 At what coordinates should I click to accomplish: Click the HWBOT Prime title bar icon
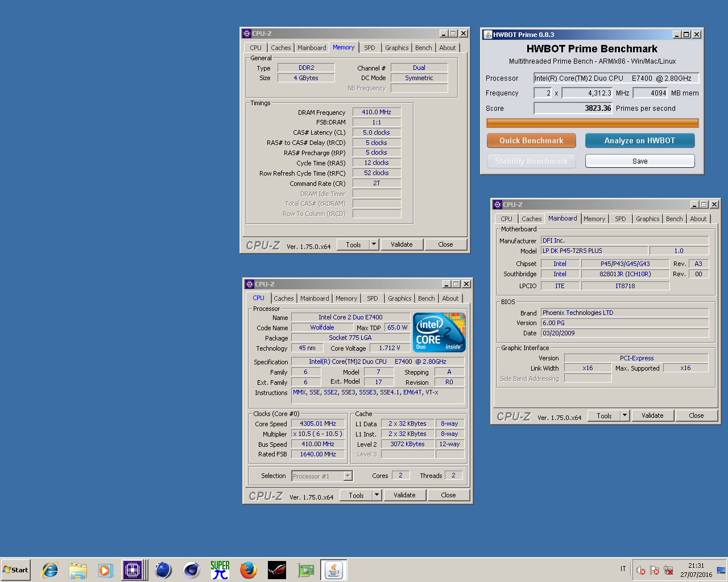pos(487,35)
